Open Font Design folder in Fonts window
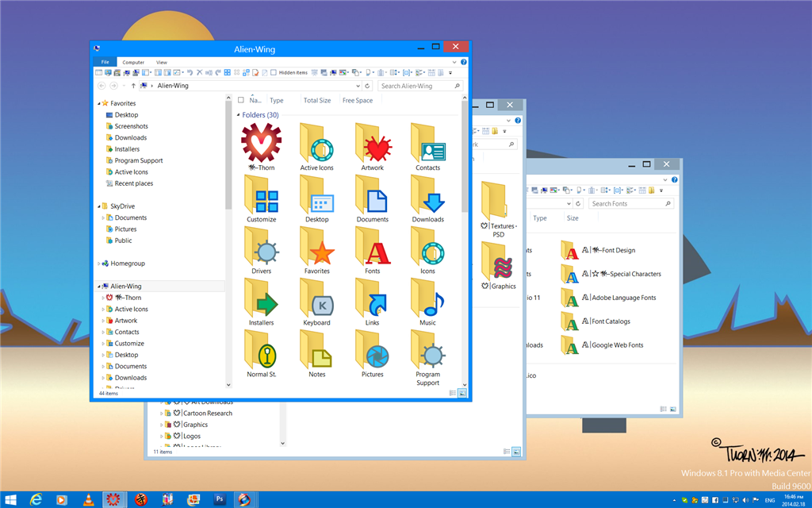Viewport: 812px width, 508px height. click(x=598, y=250)
